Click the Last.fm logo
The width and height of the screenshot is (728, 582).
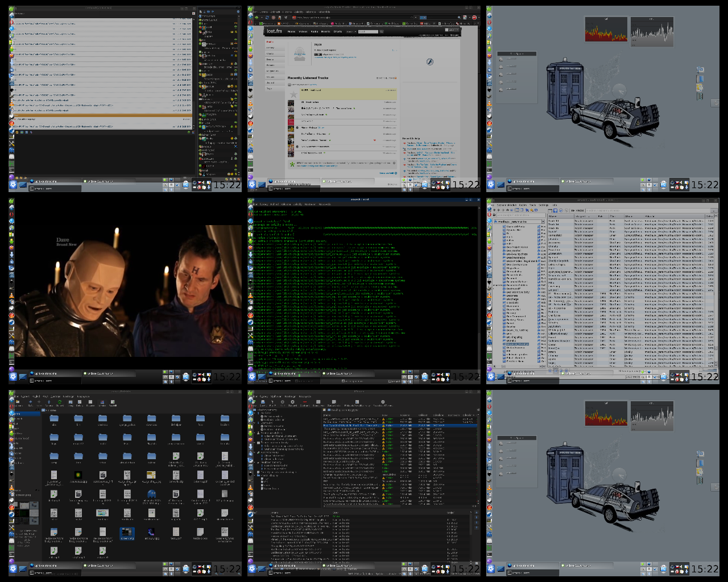pos(274,31)
